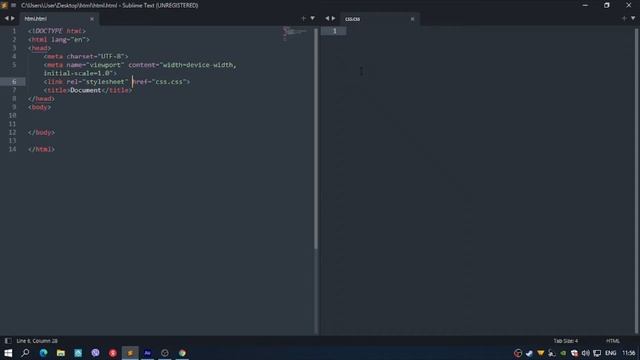Open volume control in system tray
Viewport: 640px width, 360px height.
tap(586, 353)
